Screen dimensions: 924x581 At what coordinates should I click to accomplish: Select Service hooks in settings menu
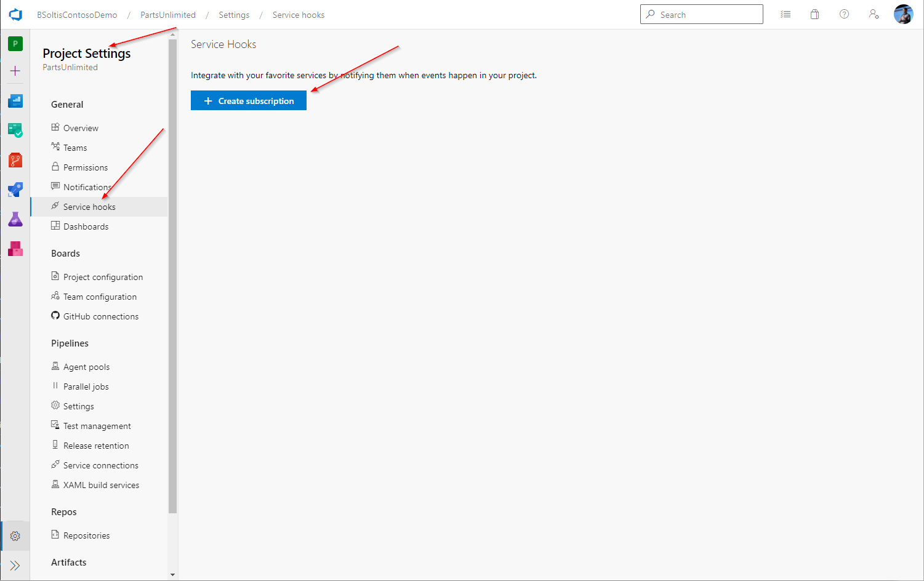click(89, 207)
